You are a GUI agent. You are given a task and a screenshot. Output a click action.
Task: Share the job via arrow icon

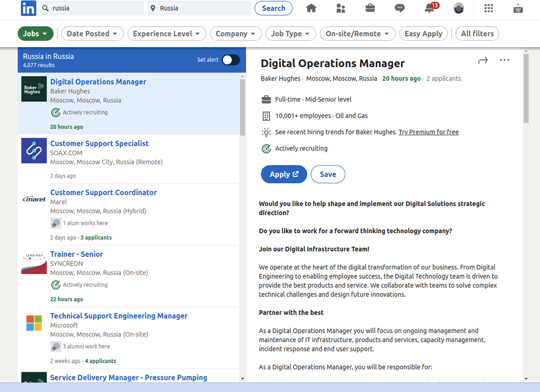483,61
